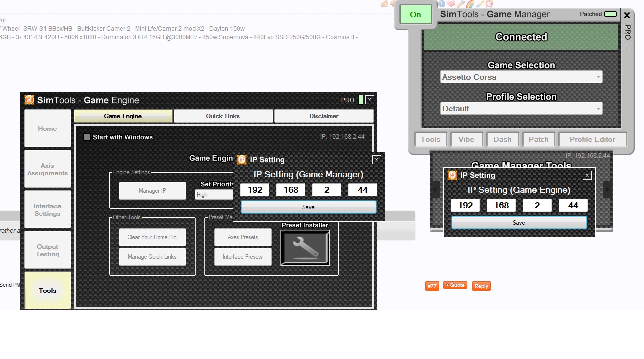Viewport: 644px width, 359px height.
Task: Click the + Quote forum button
Action: pos(455,285)
